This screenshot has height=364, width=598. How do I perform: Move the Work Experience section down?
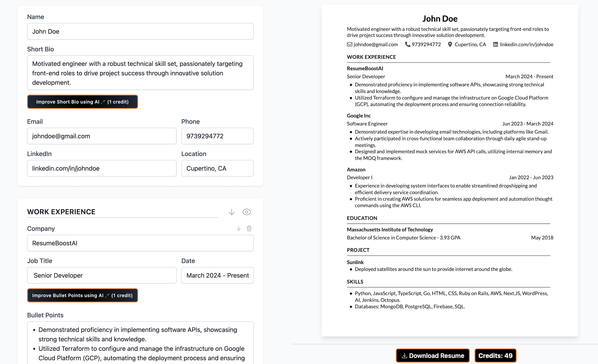pos(232,212)
